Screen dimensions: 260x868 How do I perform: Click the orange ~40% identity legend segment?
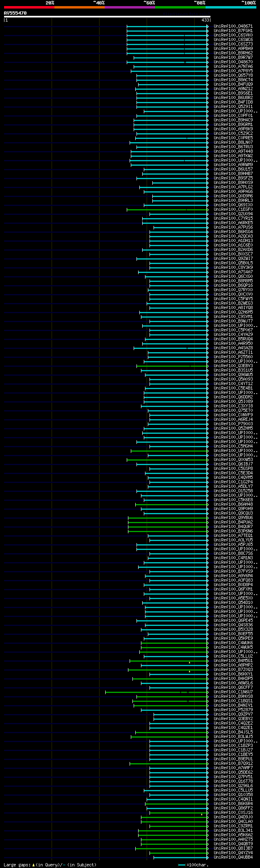tap(79, 7)
